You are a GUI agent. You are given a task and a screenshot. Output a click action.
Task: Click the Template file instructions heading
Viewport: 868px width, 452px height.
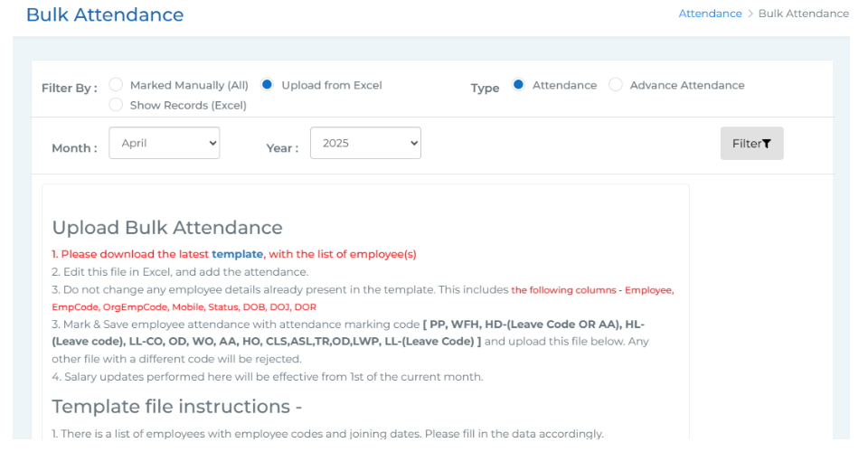(177, 406)
